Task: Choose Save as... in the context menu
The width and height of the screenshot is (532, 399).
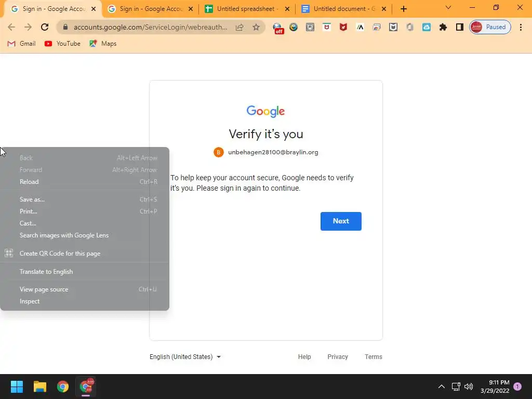Action: (x=85, y=199)
